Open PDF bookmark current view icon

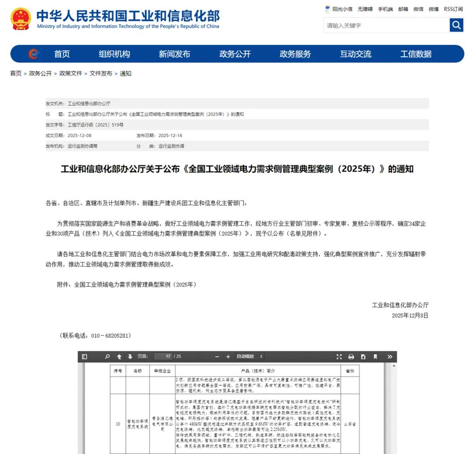click(x=375, y=357)
